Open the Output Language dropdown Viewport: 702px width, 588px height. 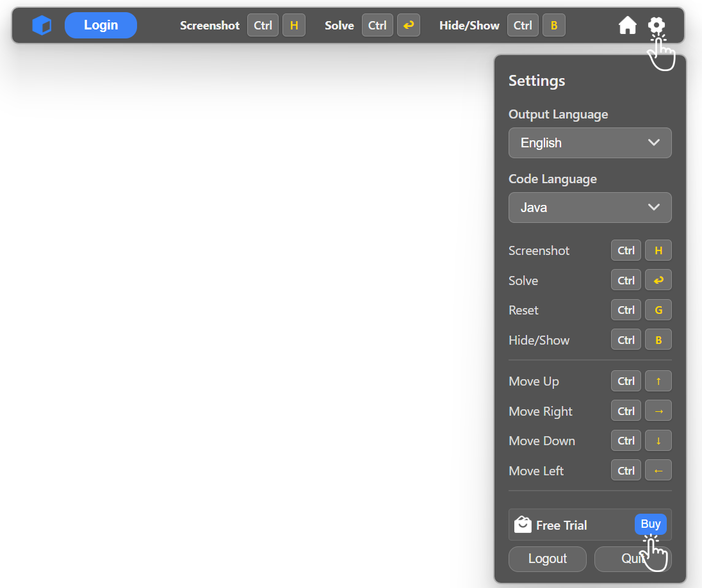(589, 143)
